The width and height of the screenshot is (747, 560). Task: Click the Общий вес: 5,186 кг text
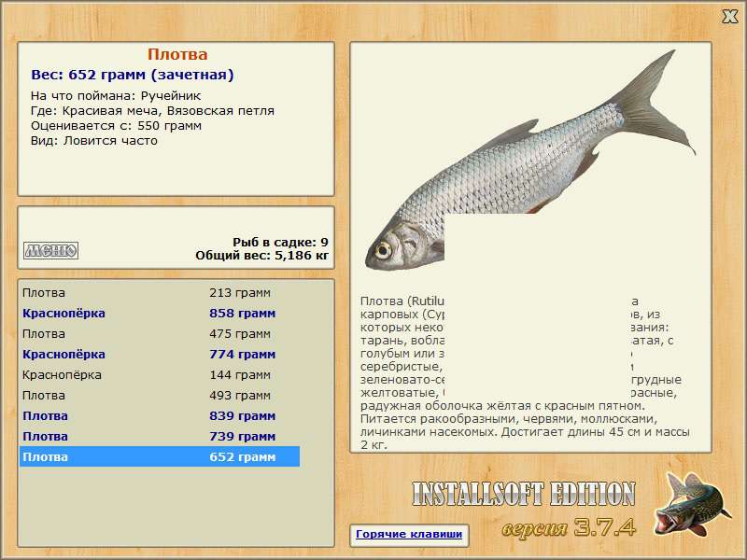[x=262, y=255]
